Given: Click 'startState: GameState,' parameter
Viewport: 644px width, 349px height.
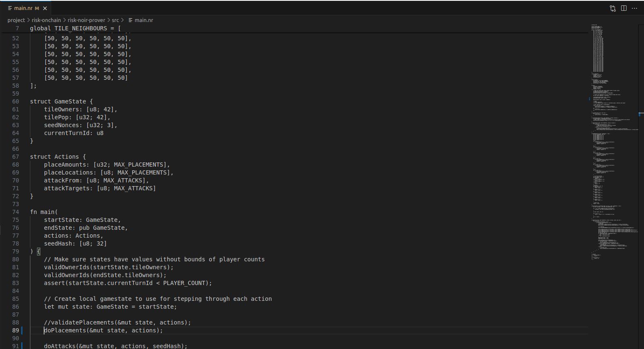Looking at the screenshot, I should (82, 220).
